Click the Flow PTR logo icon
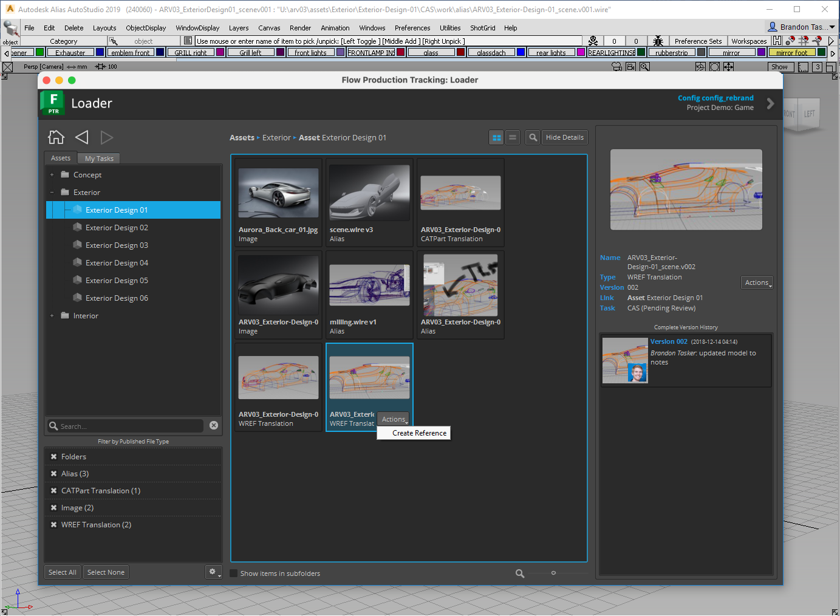840x616 pixels. [53, 103]
